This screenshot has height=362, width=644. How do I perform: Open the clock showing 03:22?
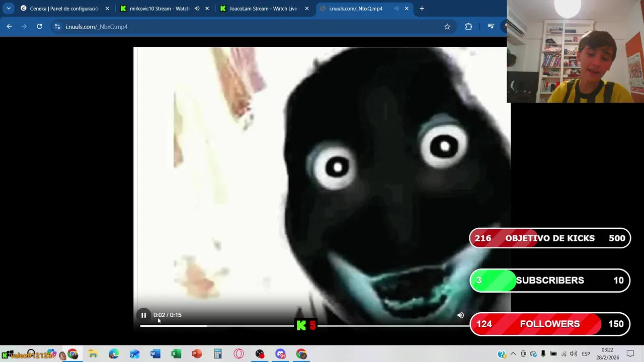point(607,353)
